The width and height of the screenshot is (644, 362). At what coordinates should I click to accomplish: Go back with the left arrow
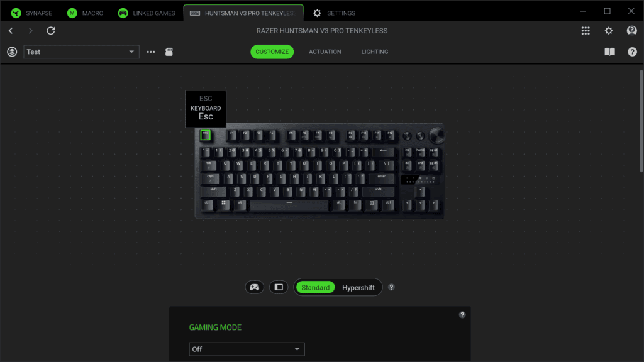pyautogui.click(x=11, y=31)
